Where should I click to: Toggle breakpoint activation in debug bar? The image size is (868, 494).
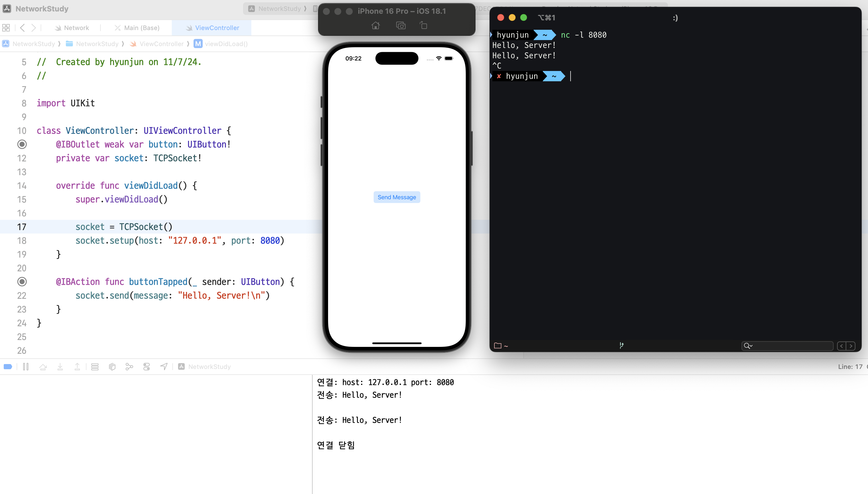tap(8, 366)
